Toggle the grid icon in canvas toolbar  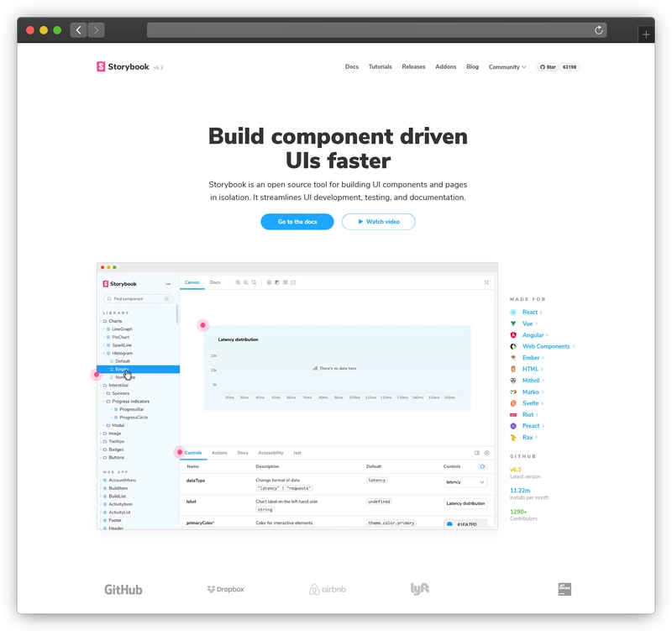point(269,282)
